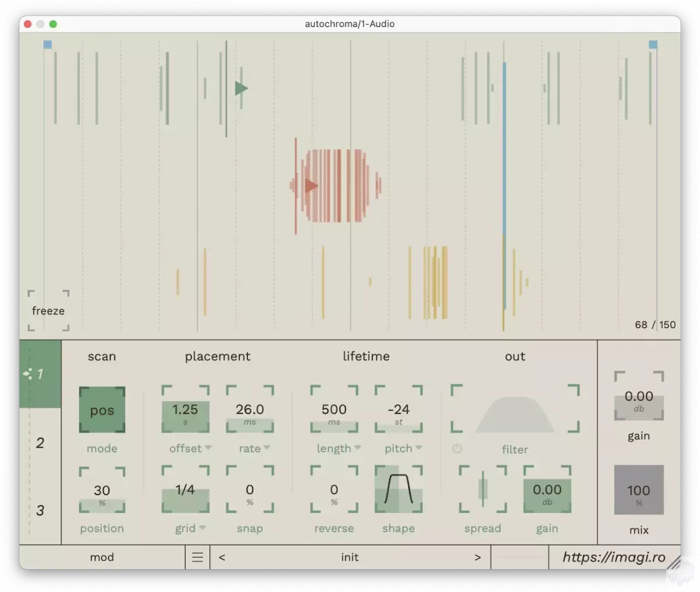Viewport: 700px width, 592px height.
Task: Click the autochroma/1-Audio window title
Action: (x=350, y=24)
